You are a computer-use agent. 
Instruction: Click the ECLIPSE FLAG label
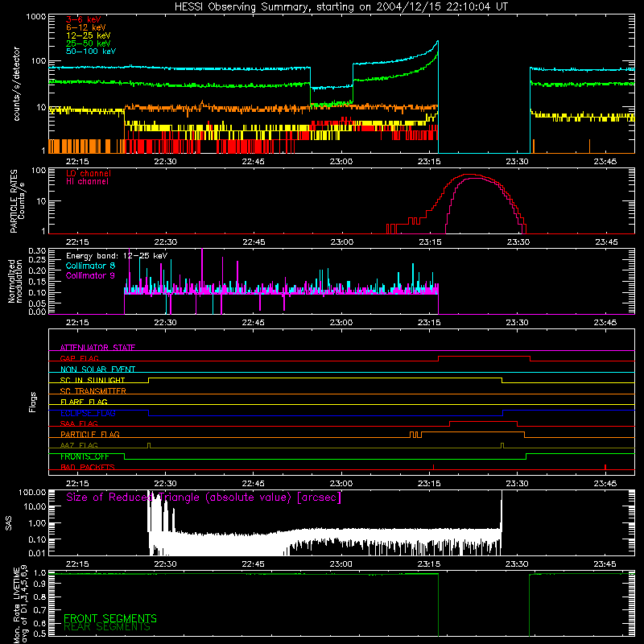(x=88, y=413)
